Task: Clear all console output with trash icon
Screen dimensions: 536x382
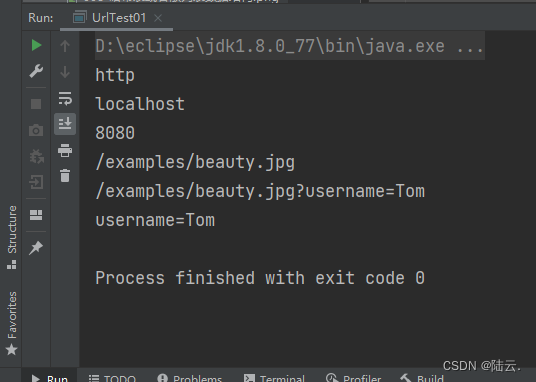Action: pos(65,175)
